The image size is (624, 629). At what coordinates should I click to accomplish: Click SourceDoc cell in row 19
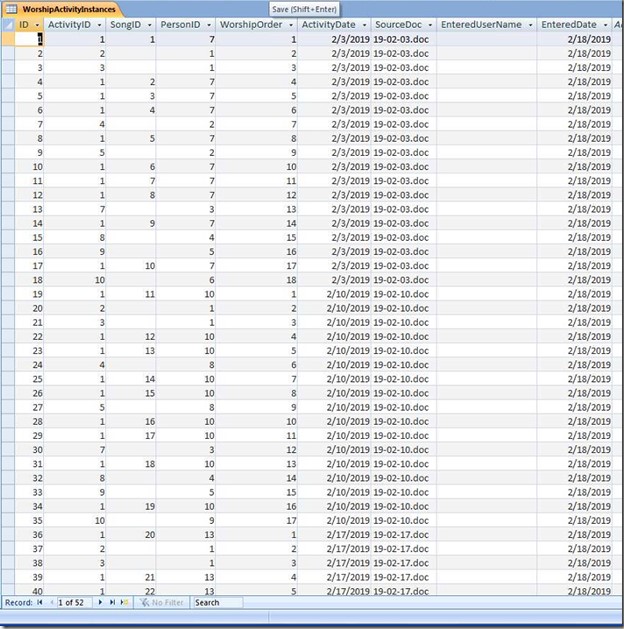click(x=403, y=294)
